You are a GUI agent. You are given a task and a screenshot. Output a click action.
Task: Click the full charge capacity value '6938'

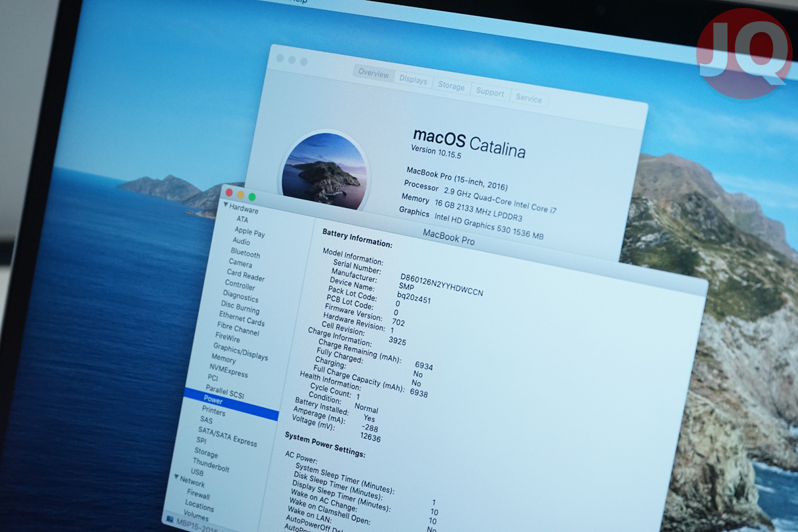point(418,393)
